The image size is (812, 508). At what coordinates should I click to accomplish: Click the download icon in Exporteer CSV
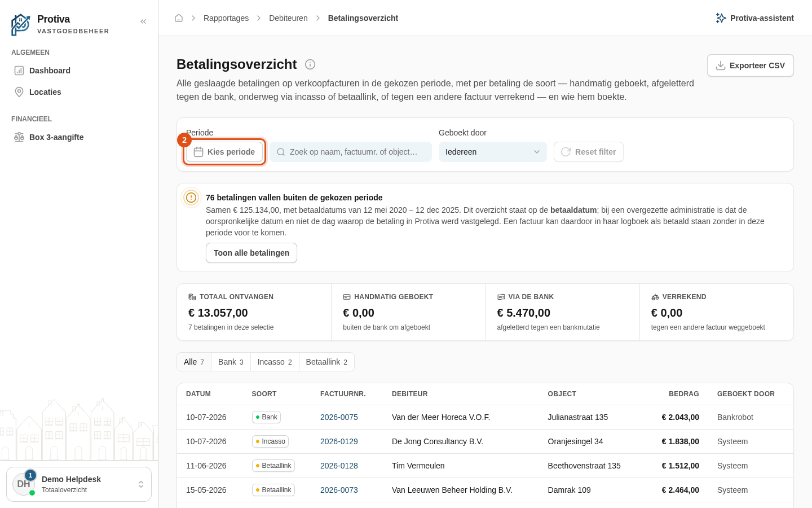tap(721, 65)
